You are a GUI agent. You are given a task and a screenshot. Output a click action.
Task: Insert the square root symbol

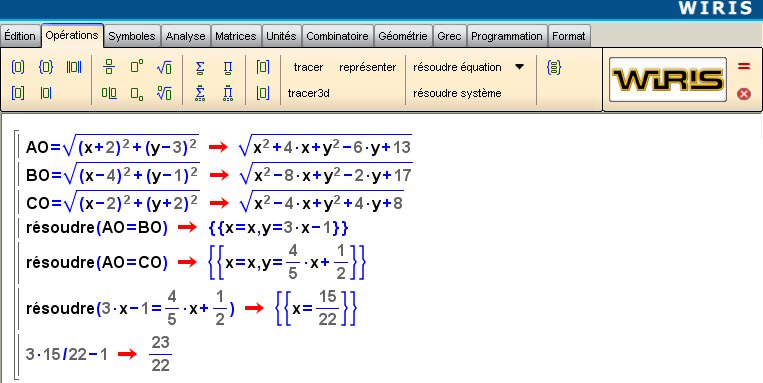point(164,68)
